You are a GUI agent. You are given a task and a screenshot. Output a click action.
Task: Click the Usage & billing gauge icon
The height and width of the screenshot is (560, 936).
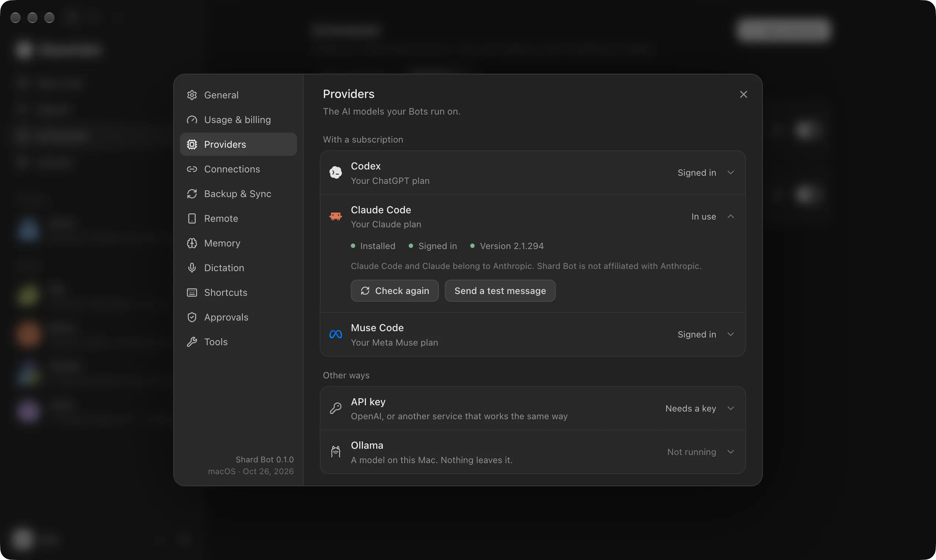192,120
